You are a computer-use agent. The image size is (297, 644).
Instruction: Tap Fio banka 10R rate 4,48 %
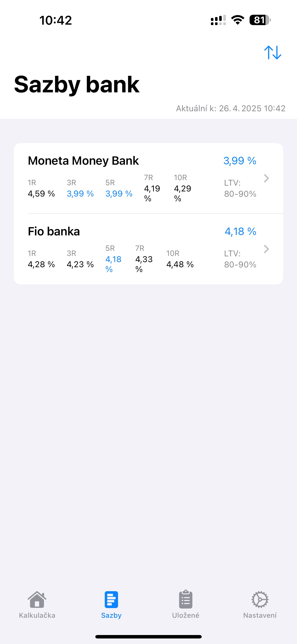tap(180, 264)
